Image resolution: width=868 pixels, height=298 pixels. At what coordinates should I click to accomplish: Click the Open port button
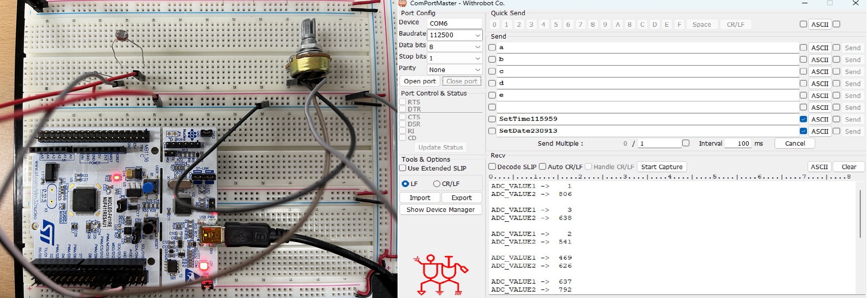420,81
